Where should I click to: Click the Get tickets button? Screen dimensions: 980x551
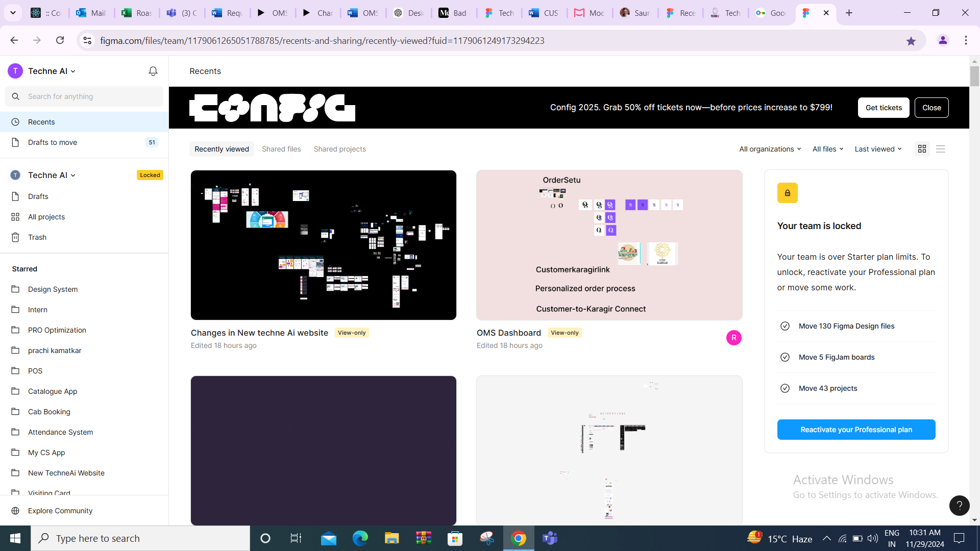coord(884,108)
